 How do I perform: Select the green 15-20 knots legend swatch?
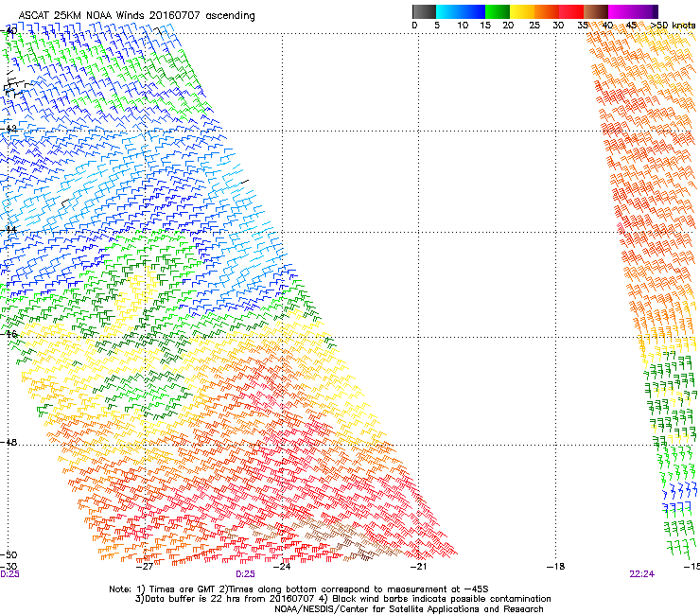(x=498, y=11)
